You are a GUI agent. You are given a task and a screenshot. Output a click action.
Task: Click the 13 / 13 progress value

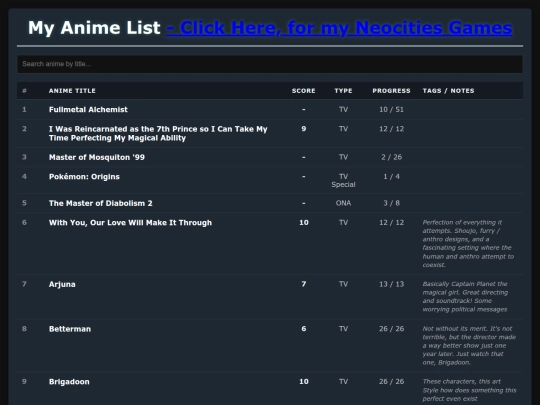391,284
